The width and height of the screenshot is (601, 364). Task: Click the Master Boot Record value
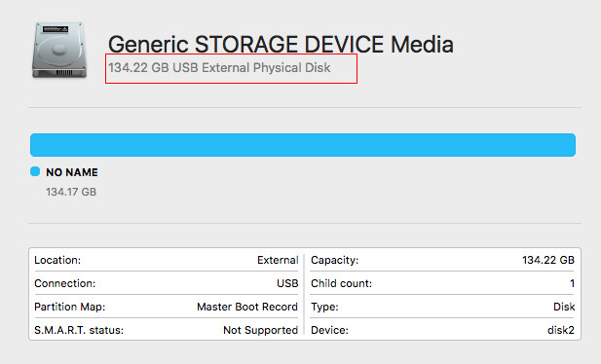[247, 307]
